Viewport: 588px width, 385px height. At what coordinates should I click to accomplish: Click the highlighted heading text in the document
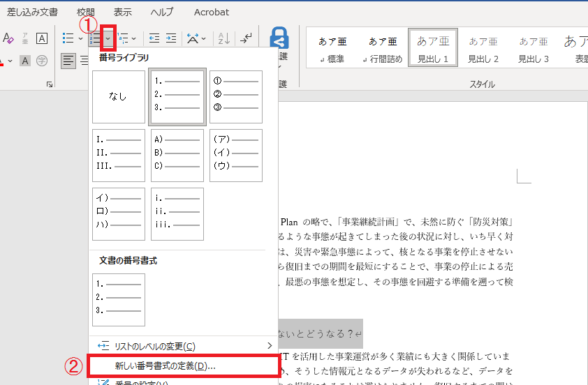point(321,333)
